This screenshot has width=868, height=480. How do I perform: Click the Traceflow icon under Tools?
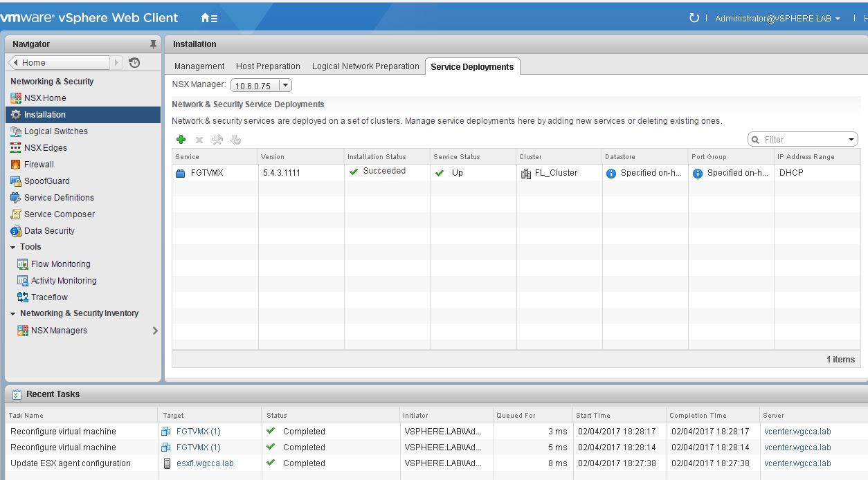coord(23,297)
